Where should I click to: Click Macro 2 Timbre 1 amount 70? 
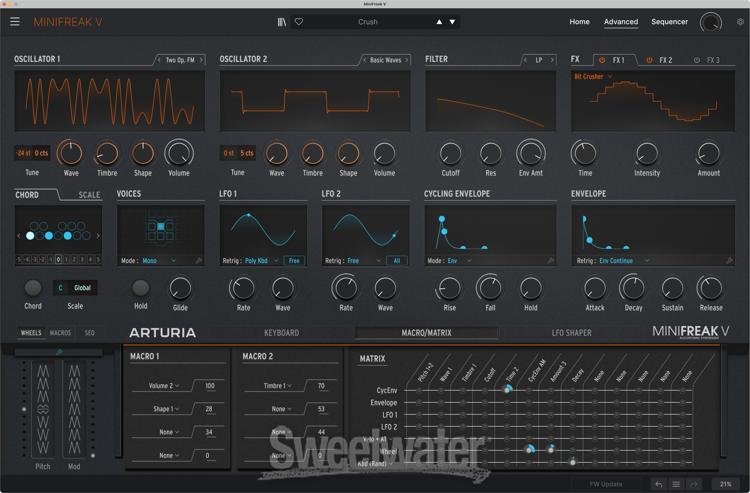coord(321,385)
